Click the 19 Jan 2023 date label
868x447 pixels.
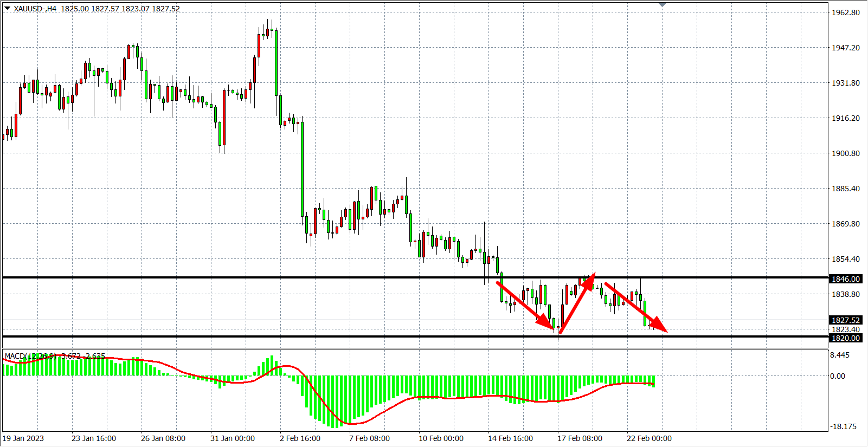[23, 438]
